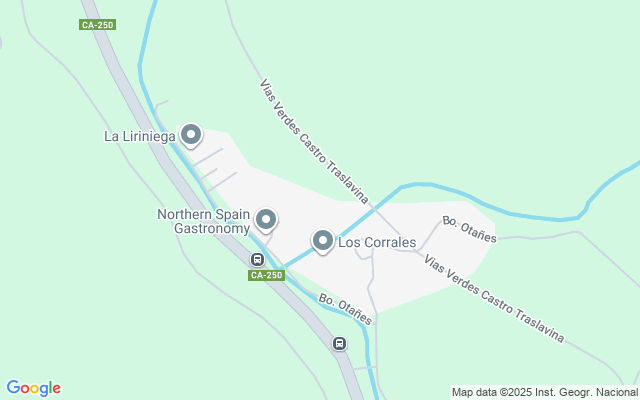Viewport: 640px width, 400px height.
Task: Click junction of Bo. Otañes road and Vias Verdes
Action: click(x=418, y=251)
